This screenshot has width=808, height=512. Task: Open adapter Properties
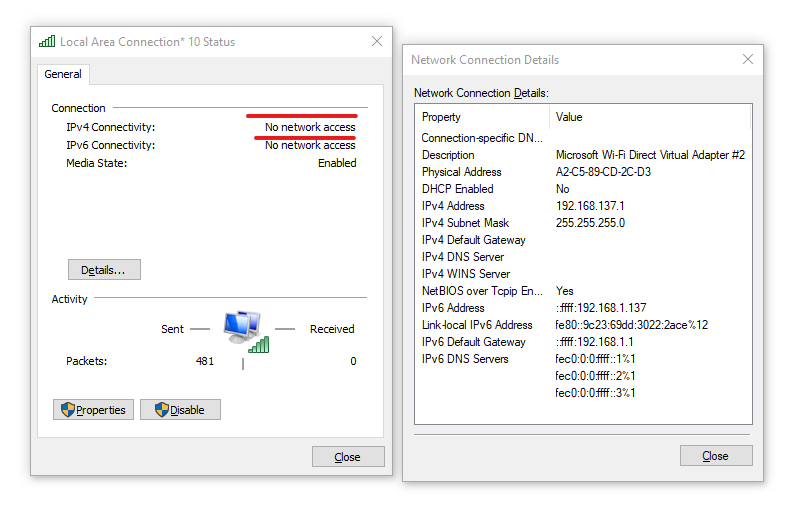93,409
